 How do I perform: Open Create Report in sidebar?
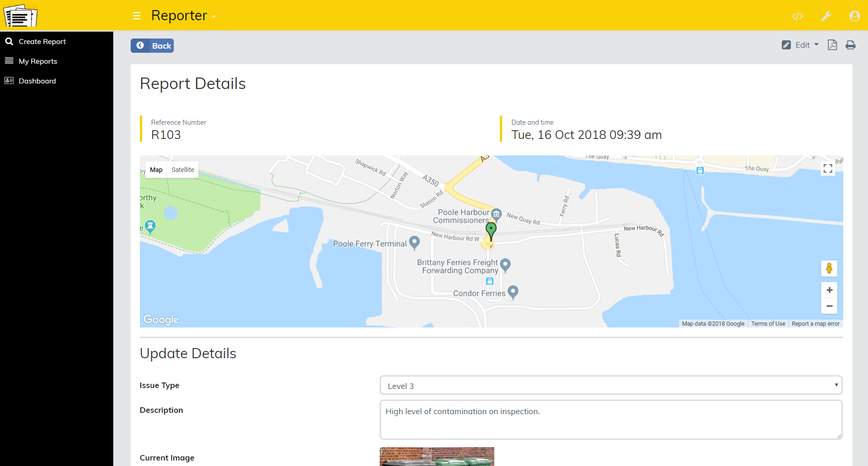(x=42, y=42)
